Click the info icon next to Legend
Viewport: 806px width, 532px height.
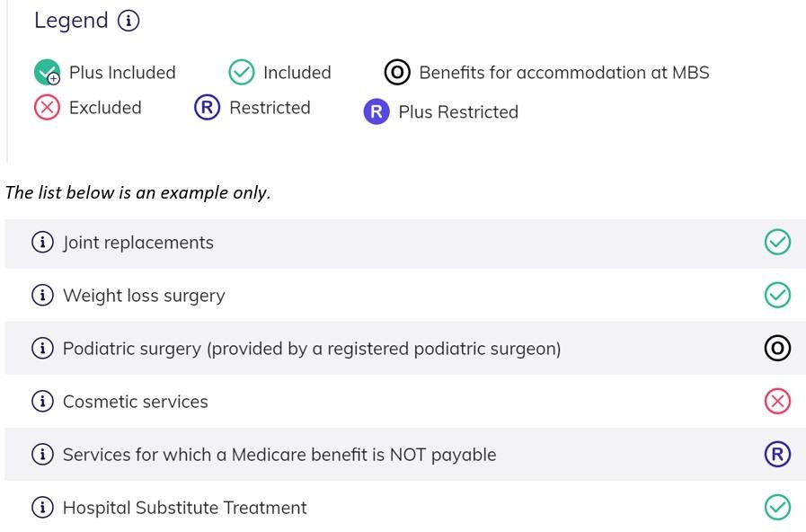[128, 21]
